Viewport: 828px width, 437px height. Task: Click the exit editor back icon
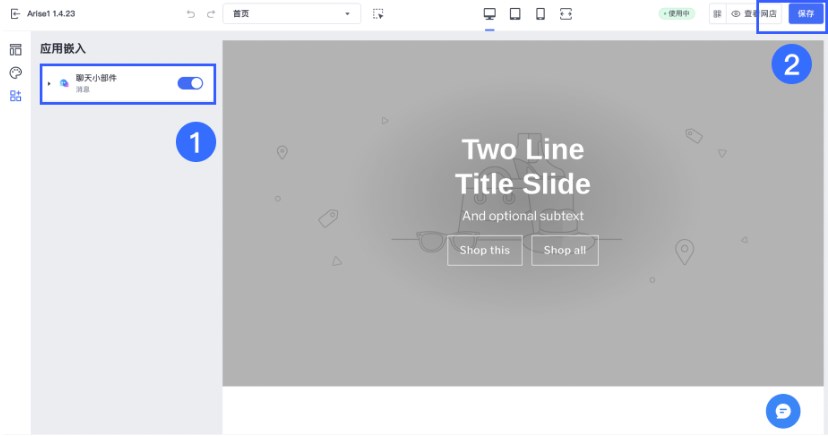pos(15,14)
